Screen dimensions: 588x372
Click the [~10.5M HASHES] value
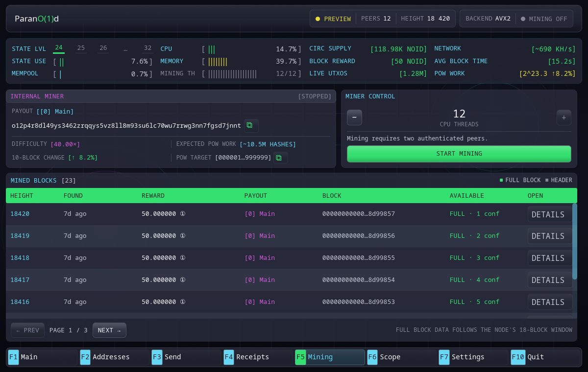pyautogui.click(x=268, y=144)
